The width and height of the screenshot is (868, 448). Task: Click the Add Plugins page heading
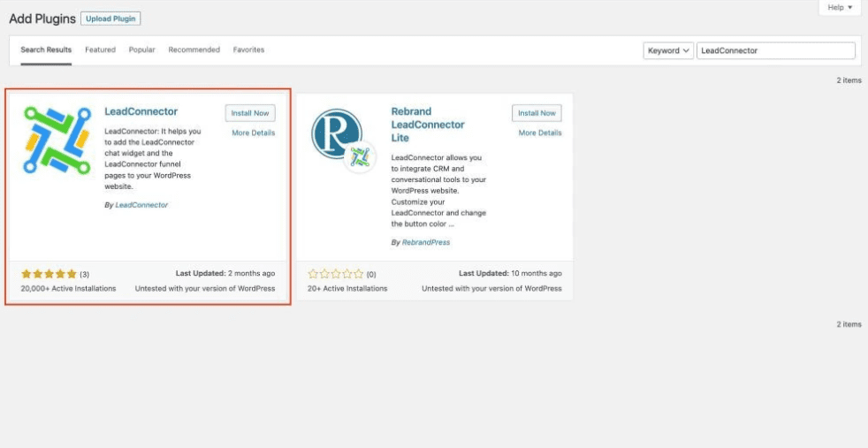click(42, 19)
